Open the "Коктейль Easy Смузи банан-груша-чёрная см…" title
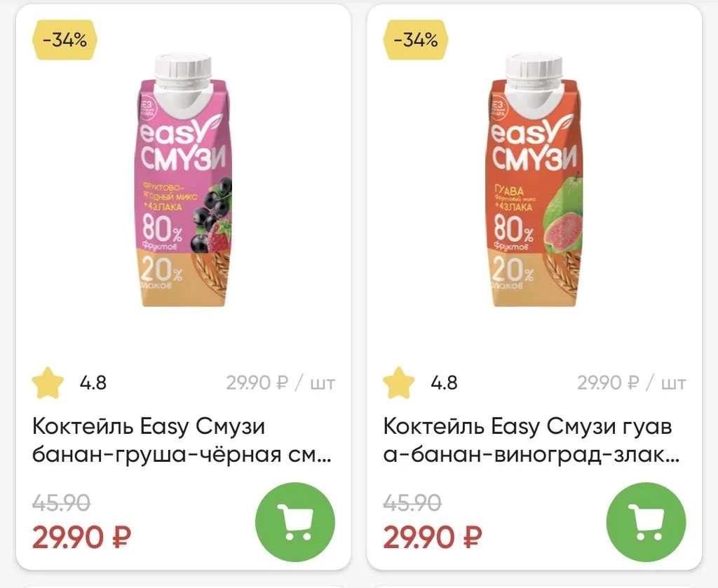The width and height of the screenshot is (718, 588). (181, 442)
